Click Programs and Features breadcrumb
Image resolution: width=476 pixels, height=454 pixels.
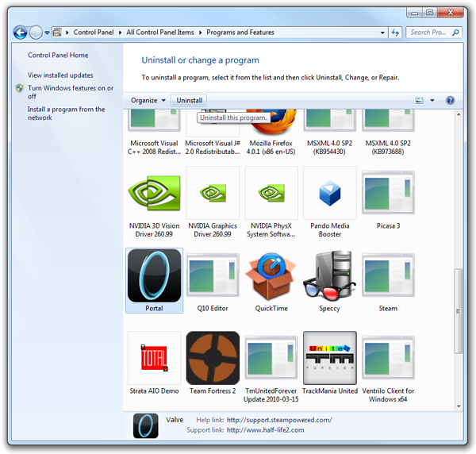[240, 33]
